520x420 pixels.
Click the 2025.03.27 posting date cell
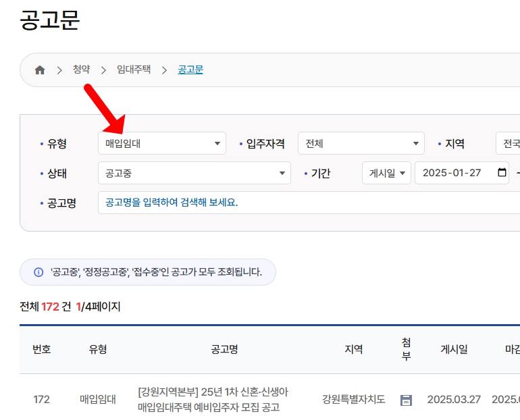coord(454,400)
